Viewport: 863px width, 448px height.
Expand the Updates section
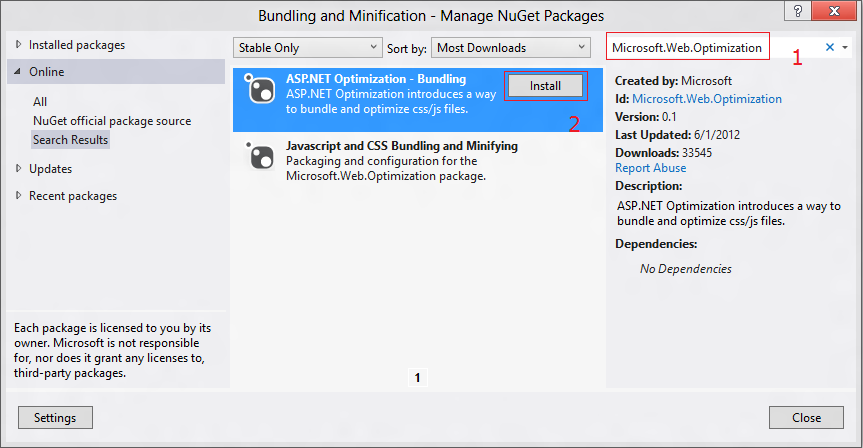tap(19, 168)
